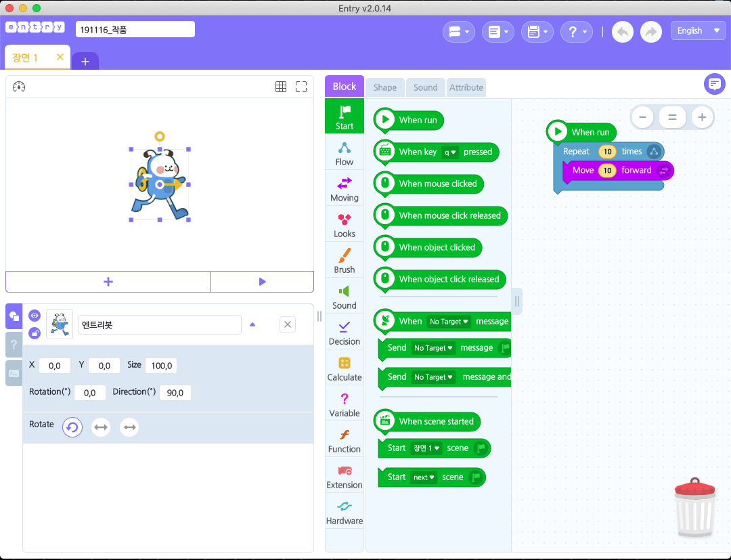The width and height of the screenshot is (731, 560).
Task: Open the Start block category
Action: click(x=344, y=116)
